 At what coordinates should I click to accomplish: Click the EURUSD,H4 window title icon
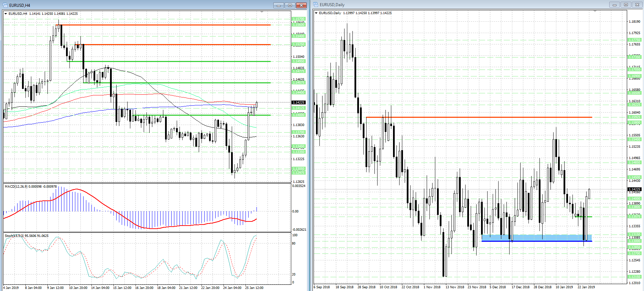point(6,5)
